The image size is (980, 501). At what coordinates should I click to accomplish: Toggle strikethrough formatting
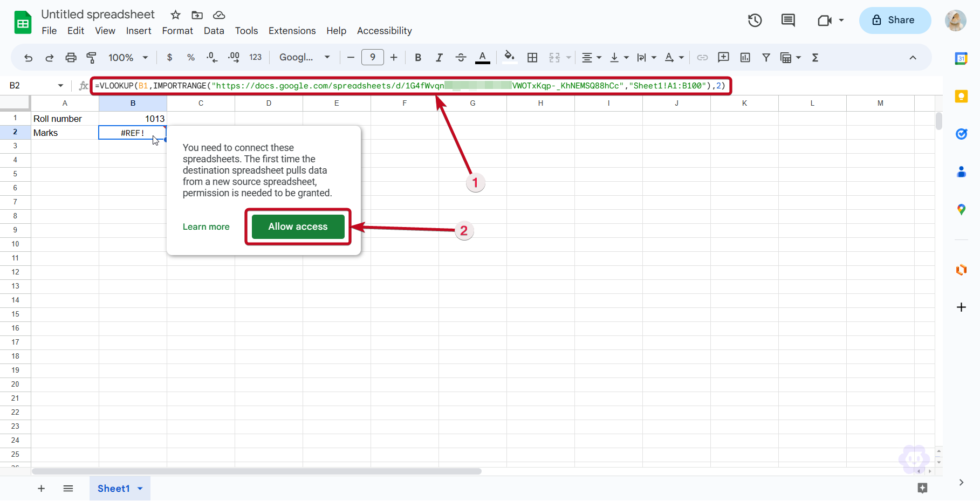pos(461,58)
